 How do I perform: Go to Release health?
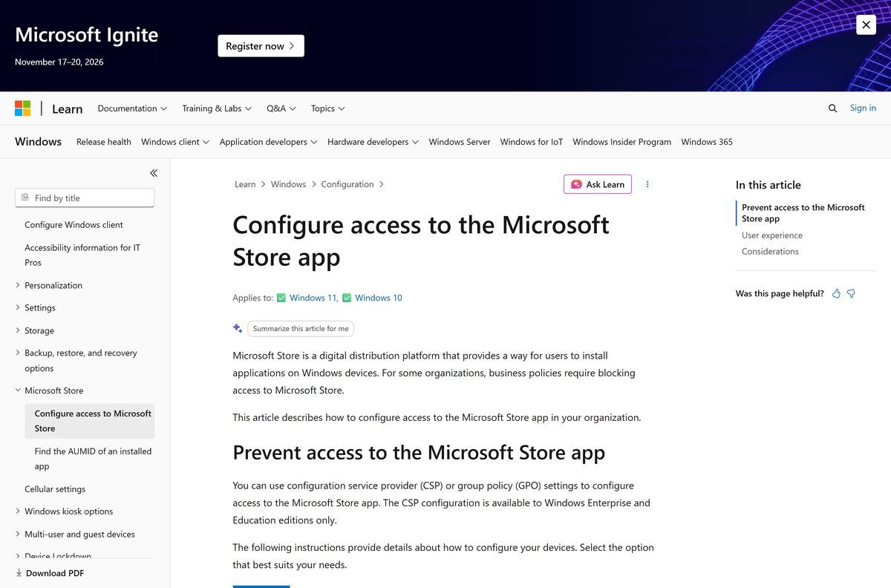[104, 142]
